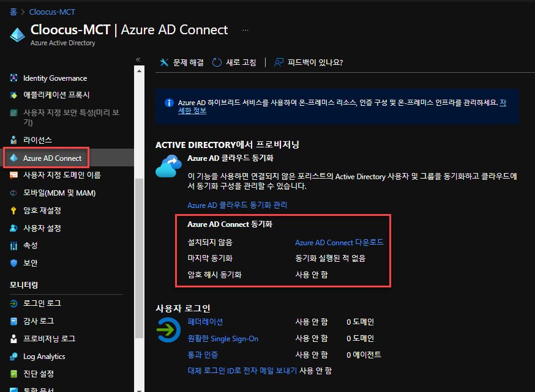Open 보안 menu item
Screen dimensions: 535x392
point(31,263)
